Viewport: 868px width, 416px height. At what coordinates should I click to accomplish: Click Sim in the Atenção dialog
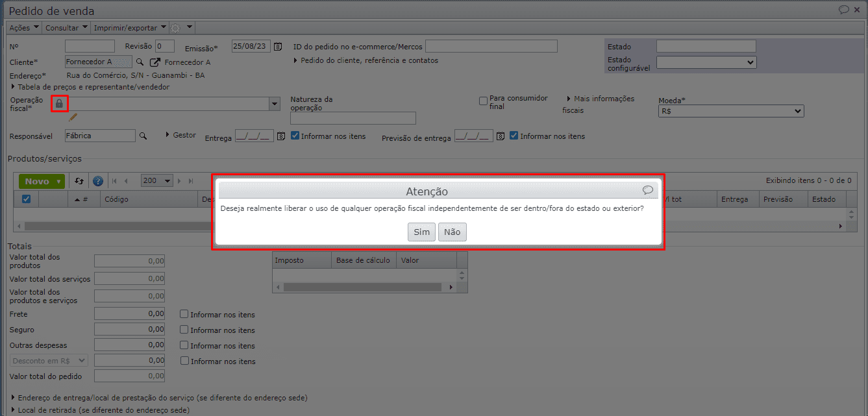[421, 232]
